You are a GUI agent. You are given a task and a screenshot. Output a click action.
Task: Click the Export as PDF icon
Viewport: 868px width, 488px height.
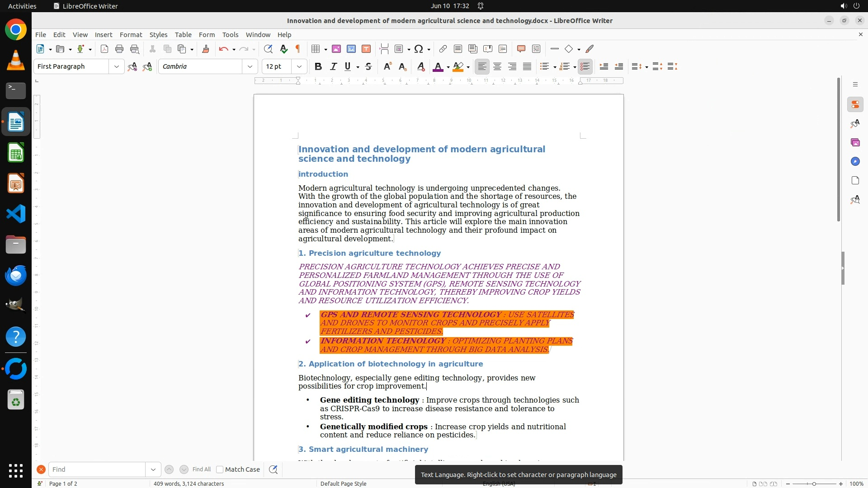click(104, 49)
